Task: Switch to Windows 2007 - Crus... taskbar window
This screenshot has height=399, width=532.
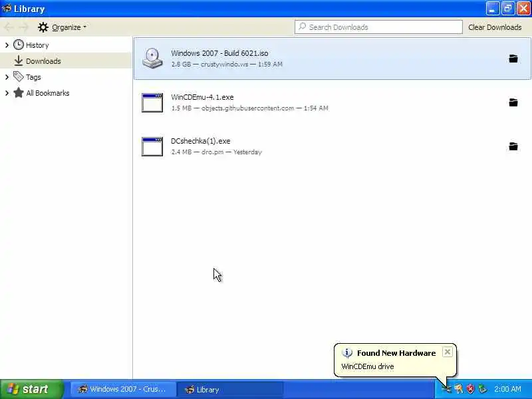Action: tap(123, 389)
